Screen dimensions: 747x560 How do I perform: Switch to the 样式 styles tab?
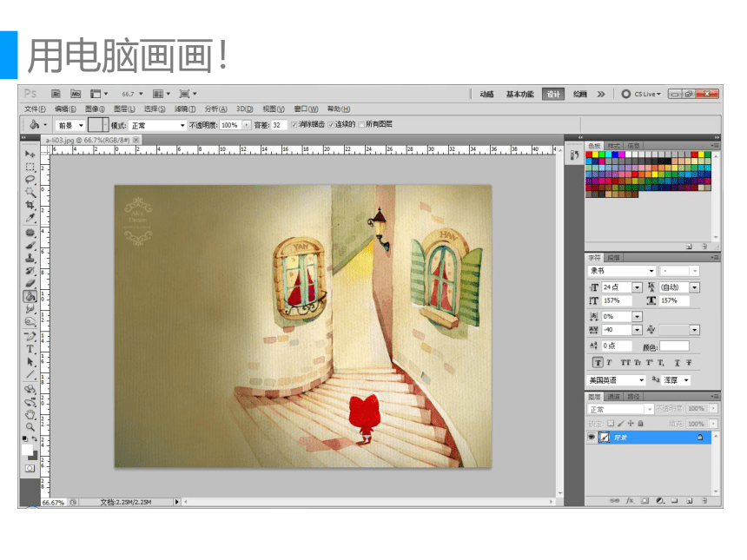click(613, 146)
